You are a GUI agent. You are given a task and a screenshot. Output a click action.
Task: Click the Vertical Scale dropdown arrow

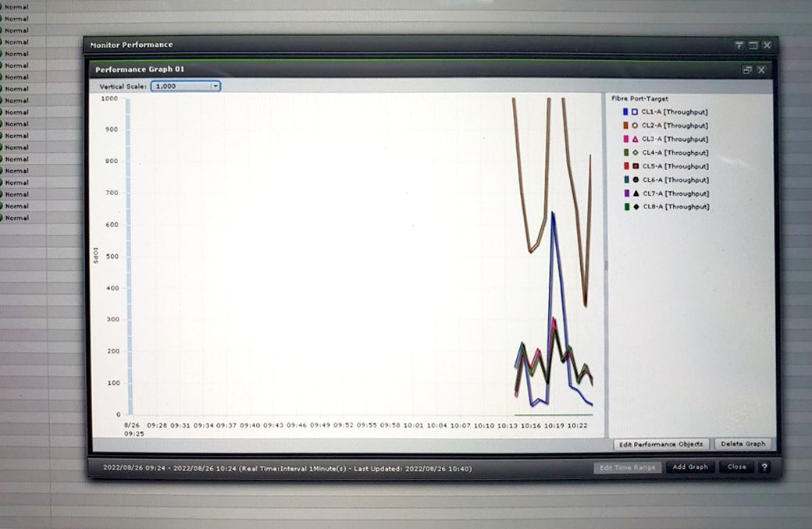coord(215,86)
